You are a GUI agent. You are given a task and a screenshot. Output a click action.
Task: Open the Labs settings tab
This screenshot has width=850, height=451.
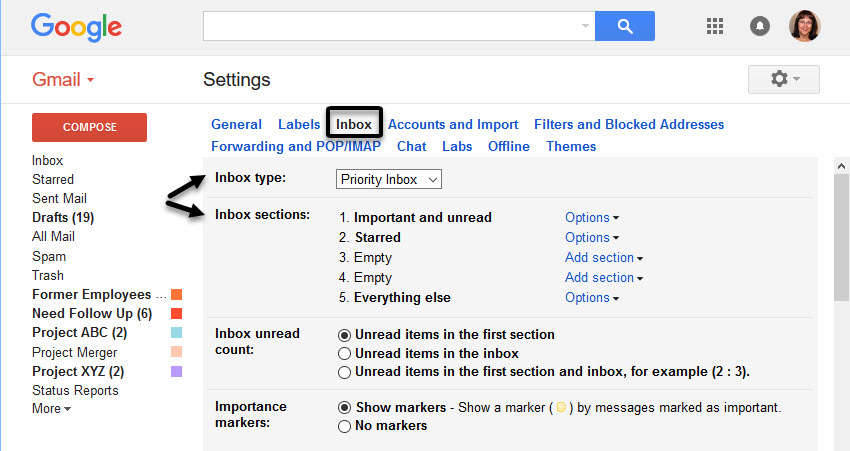457,146
